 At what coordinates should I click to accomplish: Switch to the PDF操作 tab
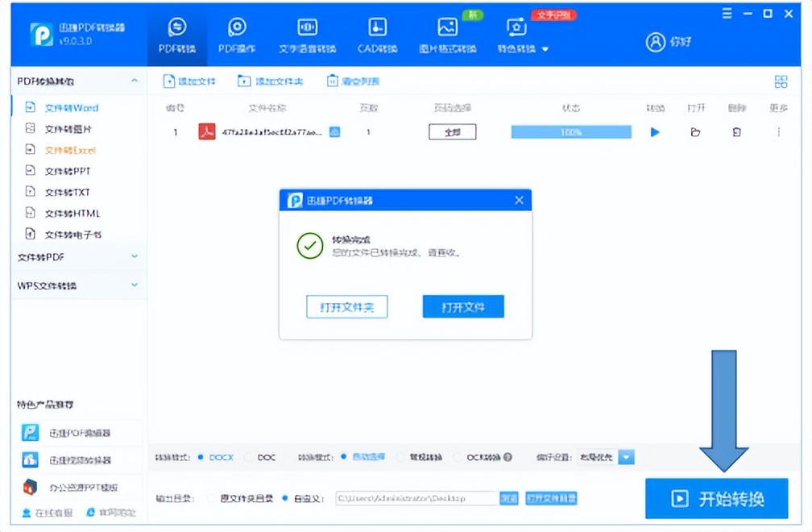(237, 35)
